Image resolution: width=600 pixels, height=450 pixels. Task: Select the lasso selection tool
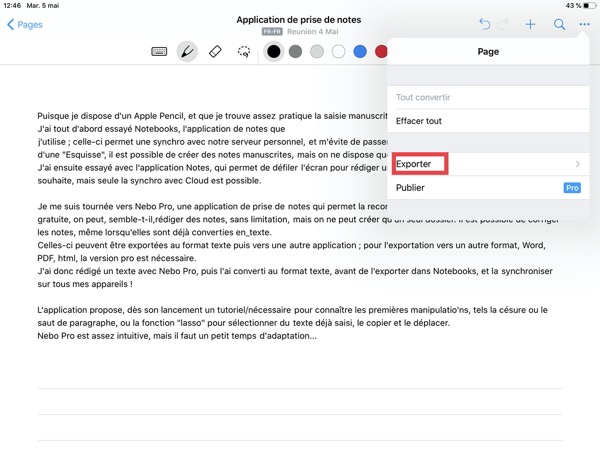click(x=243, y=51)
